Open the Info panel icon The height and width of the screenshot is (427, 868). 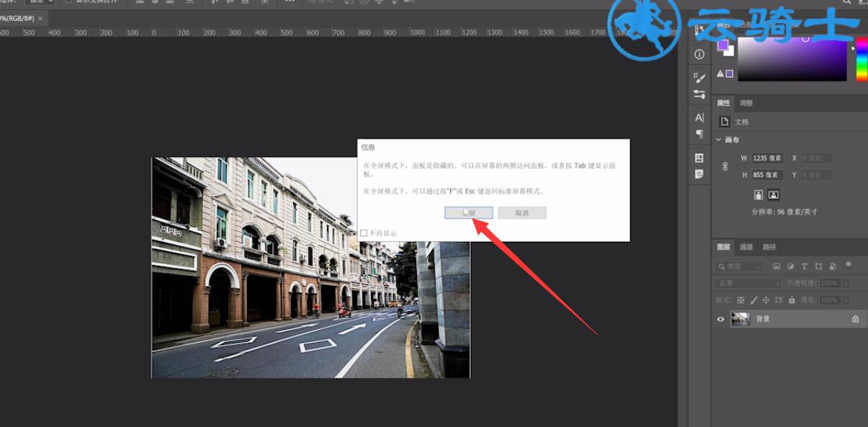[699, 55]
